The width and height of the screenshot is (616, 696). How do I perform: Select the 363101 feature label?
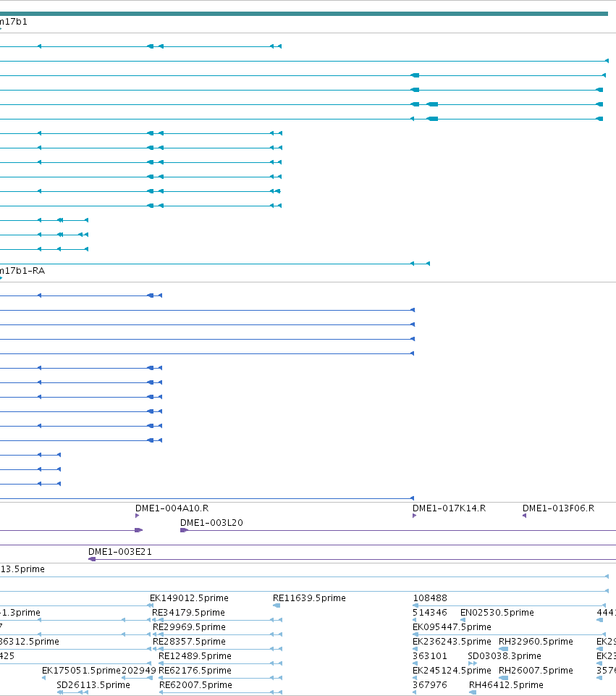[430, 656]
